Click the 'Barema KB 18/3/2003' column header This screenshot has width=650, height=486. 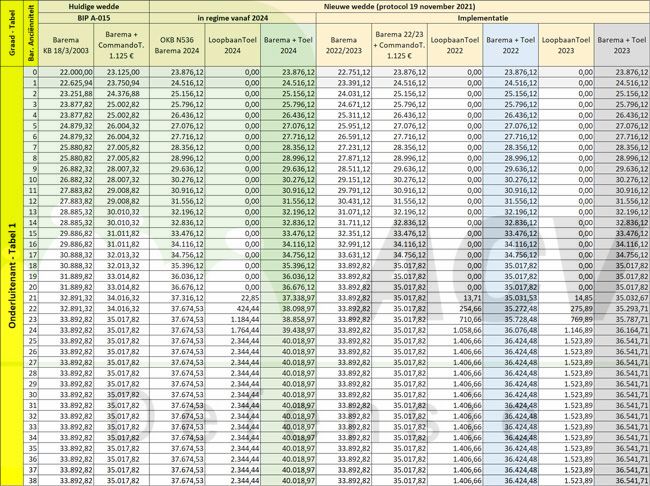pyautogui.click(x=66, y=45)
